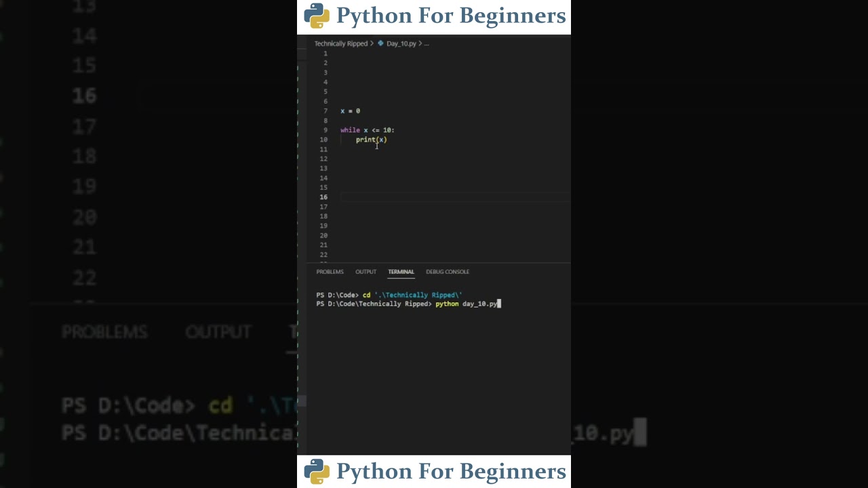Click the highlighted empty line 16 in editor
Image resolution: width=868 pixels, height=488 pixels.
455,197
